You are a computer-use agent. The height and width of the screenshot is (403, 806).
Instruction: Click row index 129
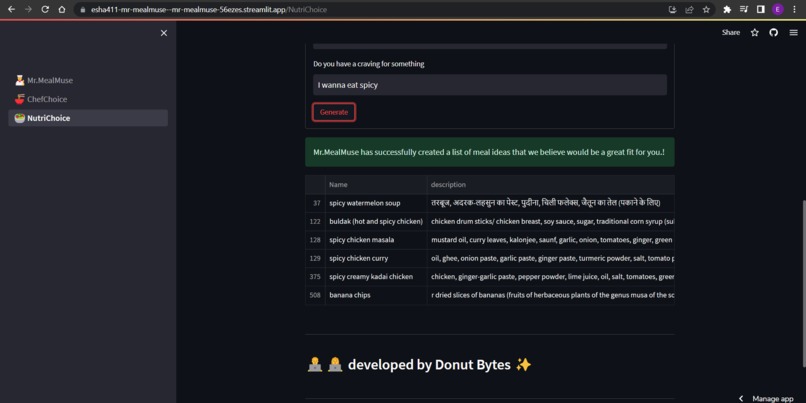[x=315, y=259]
